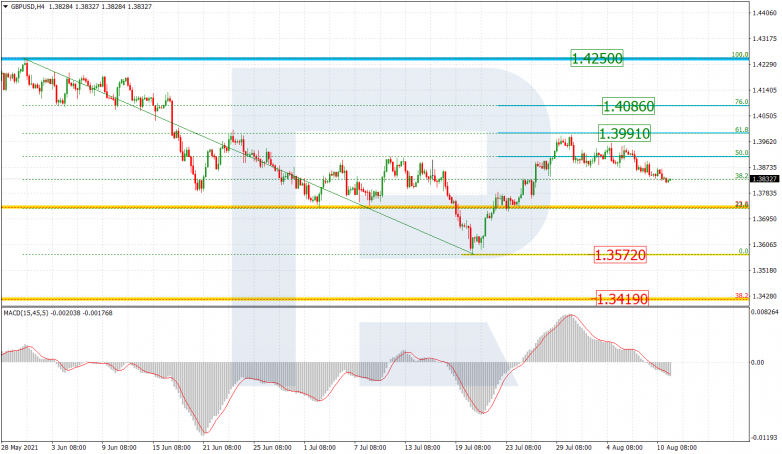Screen dimensions: 782x454
Task: Click the 1.36065 price axis value
Action: click(x=765, y=244)
